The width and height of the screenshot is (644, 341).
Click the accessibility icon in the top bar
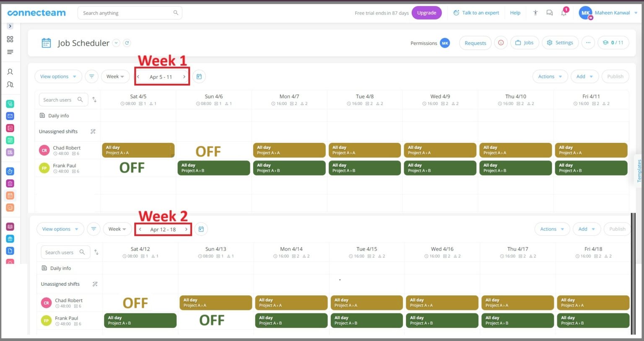(x=535, y=13)
